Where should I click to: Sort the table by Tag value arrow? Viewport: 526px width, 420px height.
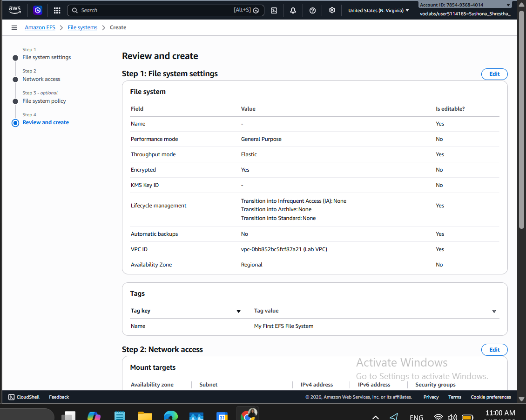tap(494, 311)
